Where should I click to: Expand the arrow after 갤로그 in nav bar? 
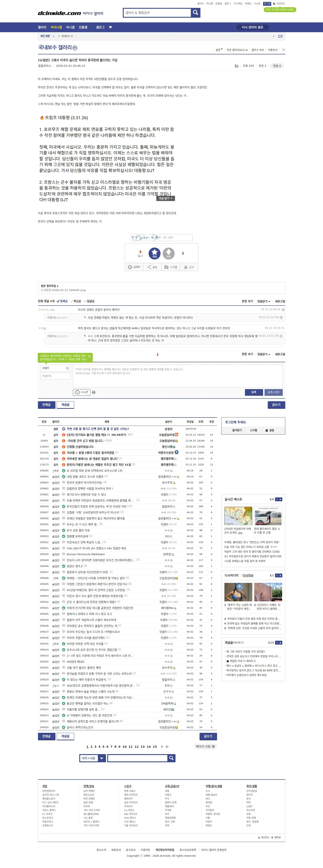(x=110, y=27)
